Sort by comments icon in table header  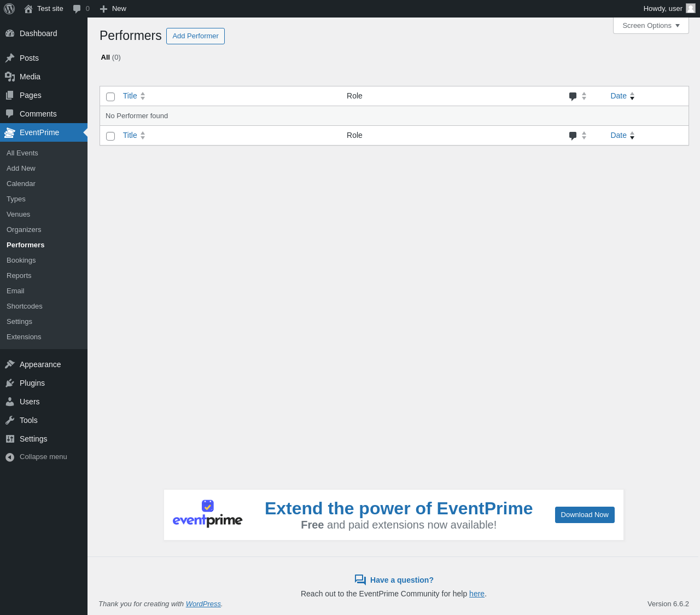pos(573,96)
